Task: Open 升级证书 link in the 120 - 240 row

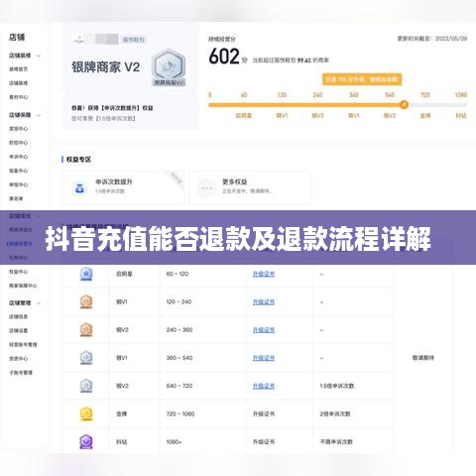Action: pyautogui.click(x=264, y=301)
